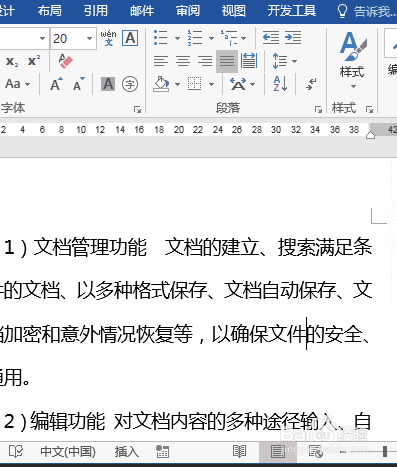Apply numbered list formatting
Screen dimensions: 397x467
[x=195, y=38]
